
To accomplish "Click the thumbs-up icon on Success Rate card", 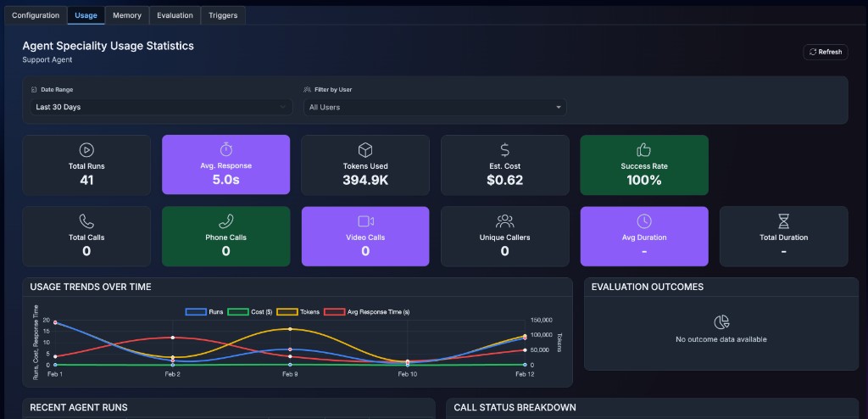I will click(644, 149).
